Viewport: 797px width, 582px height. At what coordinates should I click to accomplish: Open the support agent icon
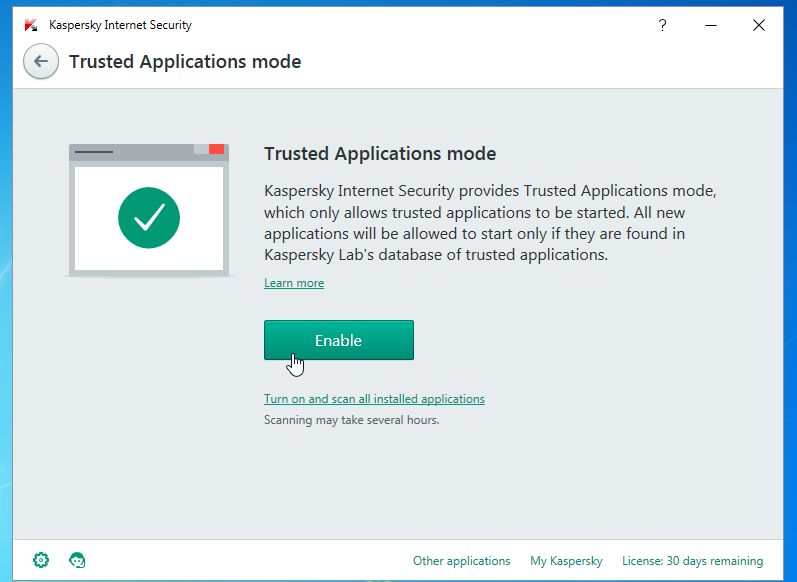click(x=76, y=560)
